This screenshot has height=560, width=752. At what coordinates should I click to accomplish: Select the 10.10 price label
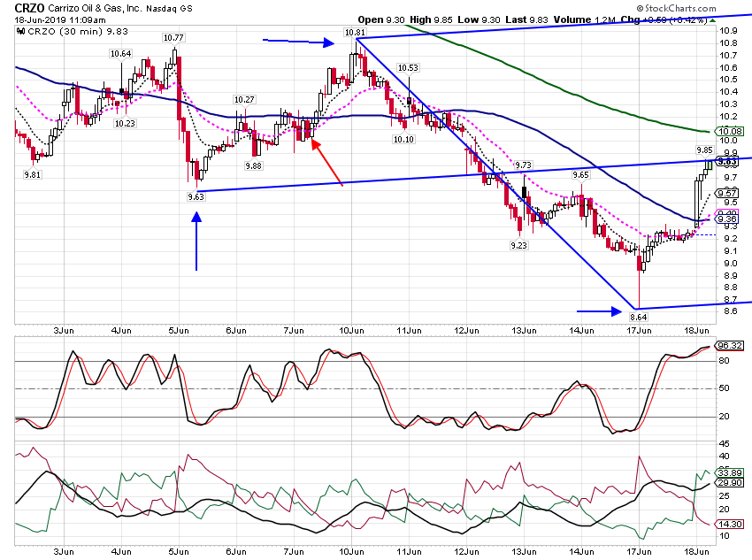403,140
